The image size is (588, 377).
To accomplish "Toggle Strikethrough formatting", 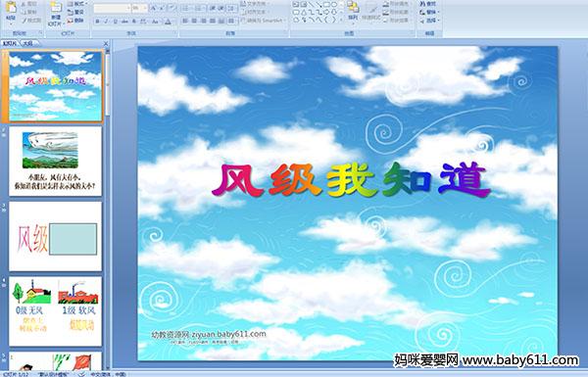I will (124, 22).
